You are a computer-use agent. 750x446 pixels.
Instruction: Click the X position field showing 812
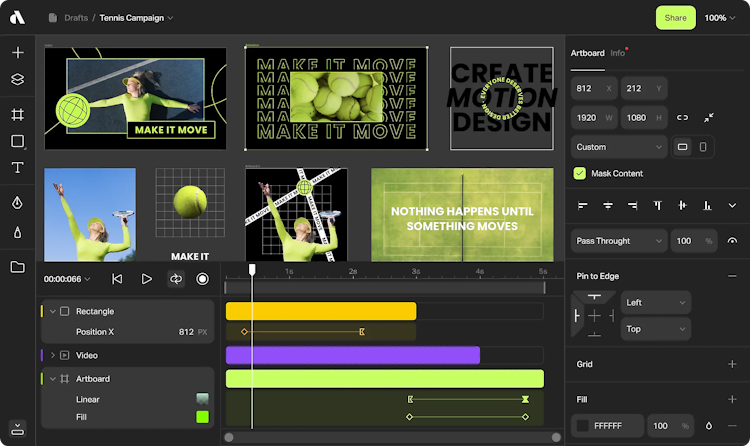[594, 89]
